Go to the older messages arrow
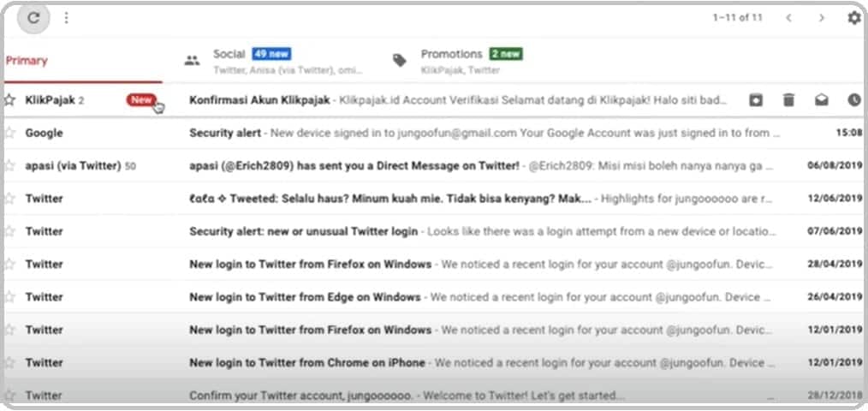 point(822,18)
